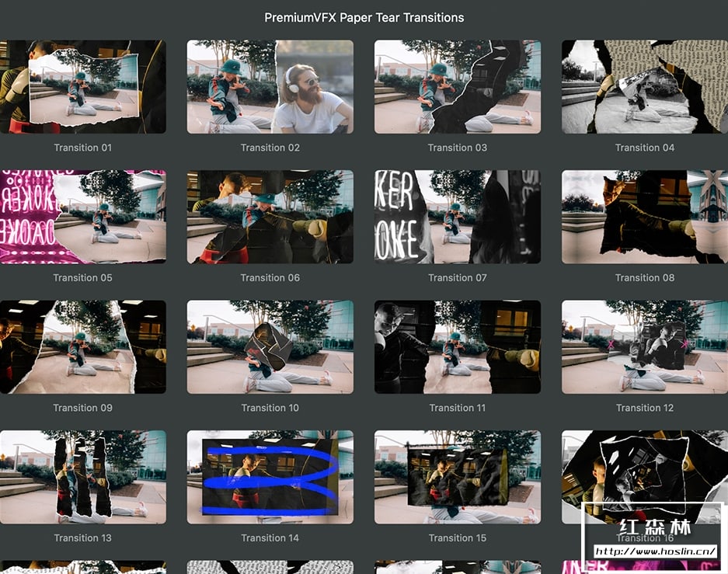Open the Transition 03 preview thumbnail
Viewport: 728px width, 574px height.
point(458,87)
